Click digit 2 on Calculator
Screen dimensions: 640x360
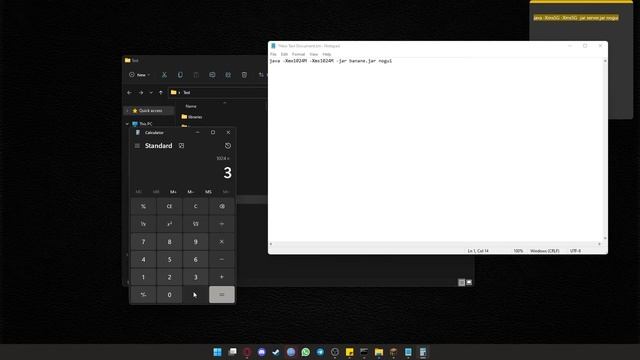(169, 277)
